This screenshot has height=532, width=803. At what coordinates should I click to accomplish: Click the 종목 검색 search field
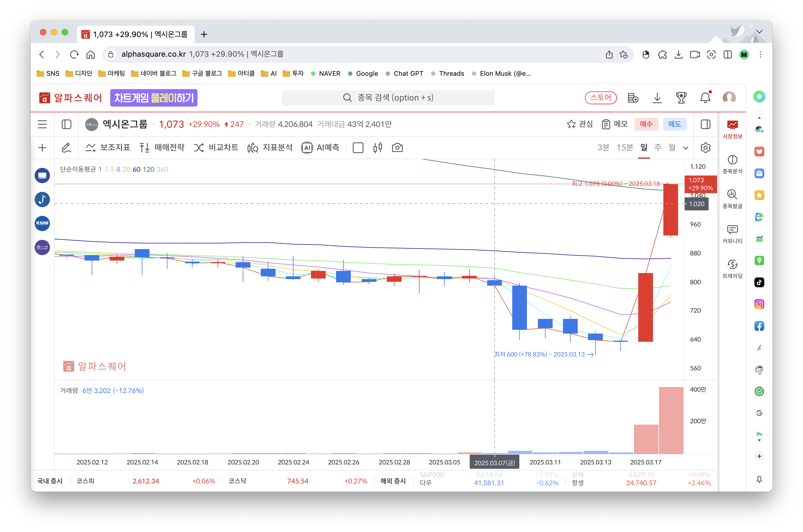(x=388, y=98)
